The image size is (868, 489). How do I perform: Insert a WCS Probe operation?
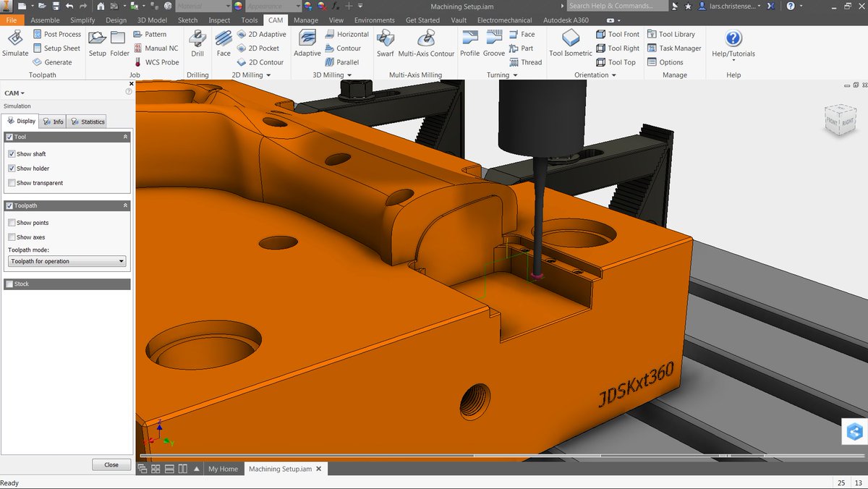156,62
